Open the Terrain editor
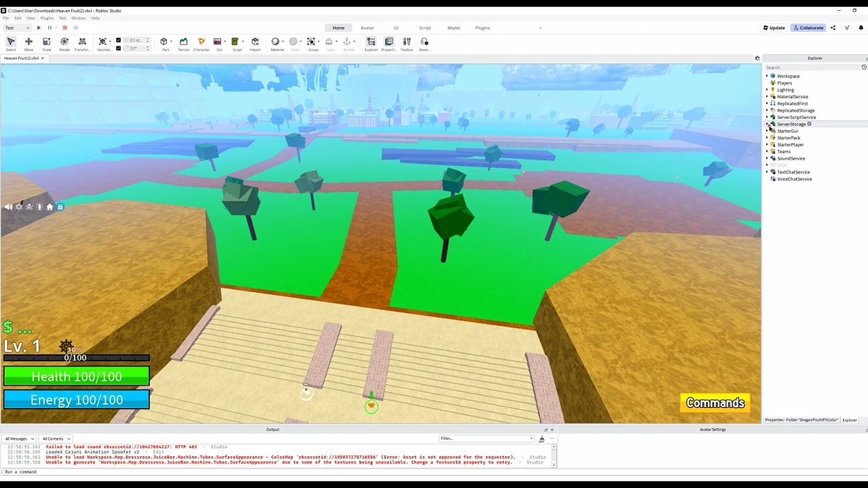The image size is (868, 488). pos(184,44)
